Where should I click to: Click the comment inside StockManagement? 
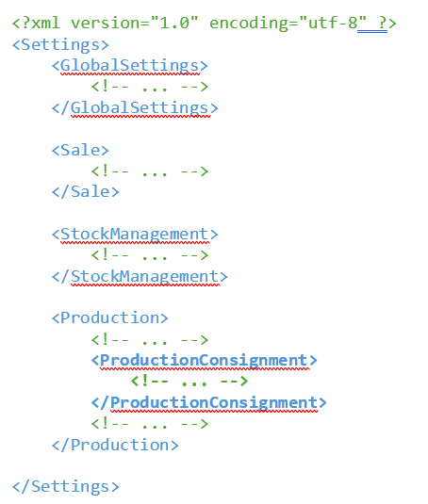point(150,255)
